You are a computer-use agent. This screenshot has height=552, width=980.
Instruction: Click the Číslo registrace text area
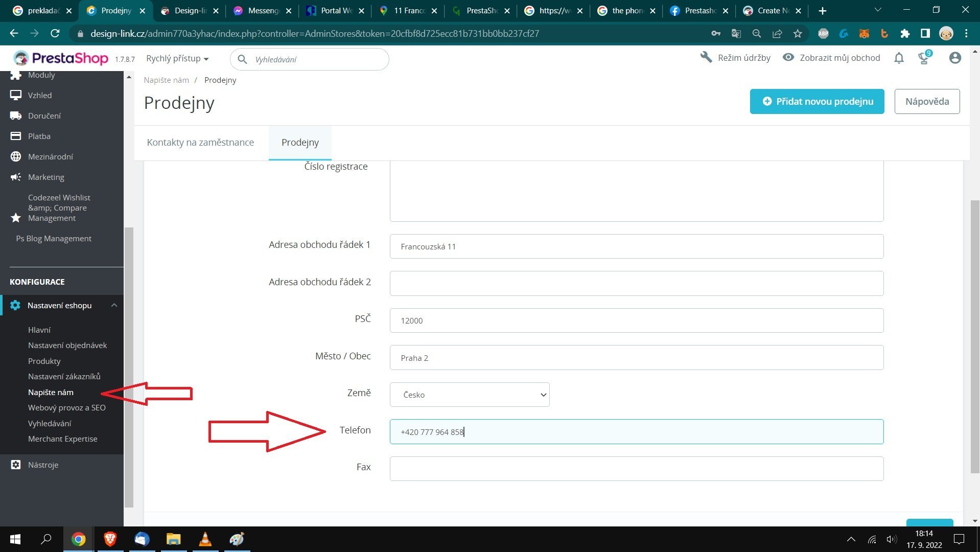(637, 191)
